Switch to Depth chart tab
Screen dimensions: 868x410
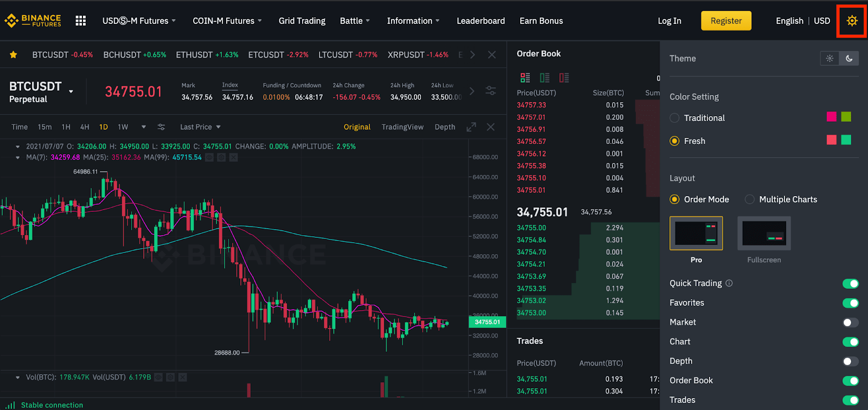click(x=445, y=127)
